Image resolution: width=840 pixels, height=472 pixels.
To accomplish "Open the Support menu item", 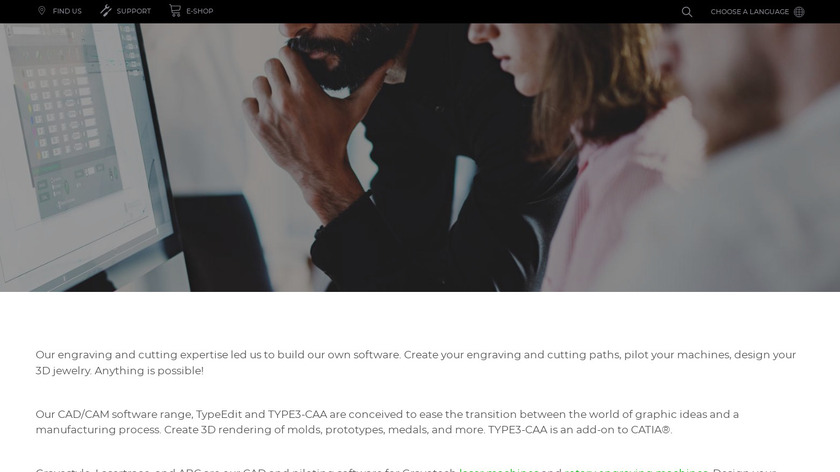I will [x=133, y=11].
